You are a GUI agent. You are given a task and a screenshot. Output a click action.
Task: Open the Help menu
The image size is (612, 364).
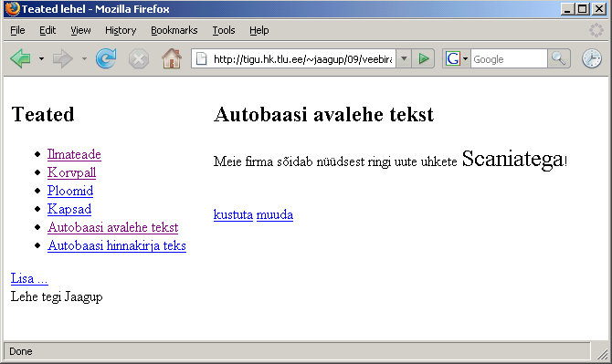(x=259, y=30)
